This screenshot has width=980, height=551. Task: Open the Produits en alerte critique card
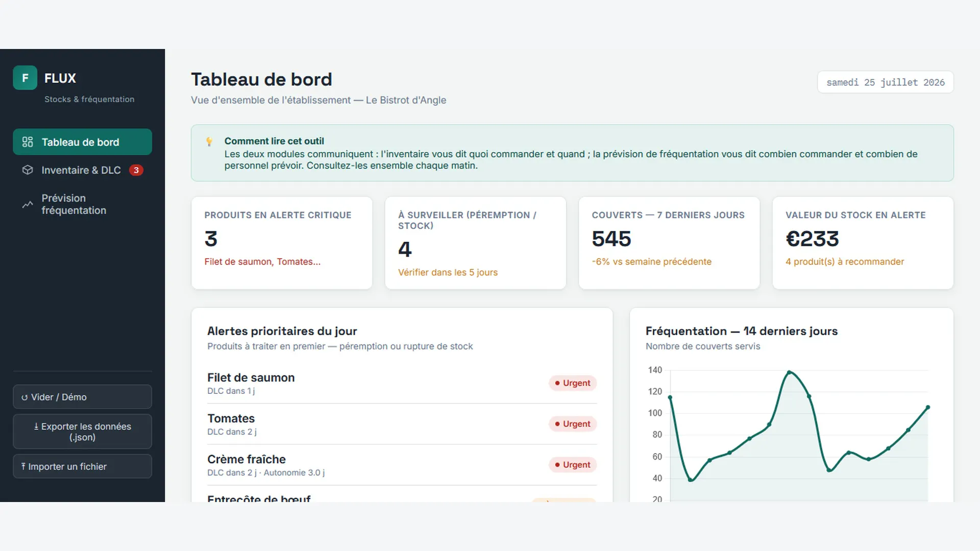(x=282, y=243)
